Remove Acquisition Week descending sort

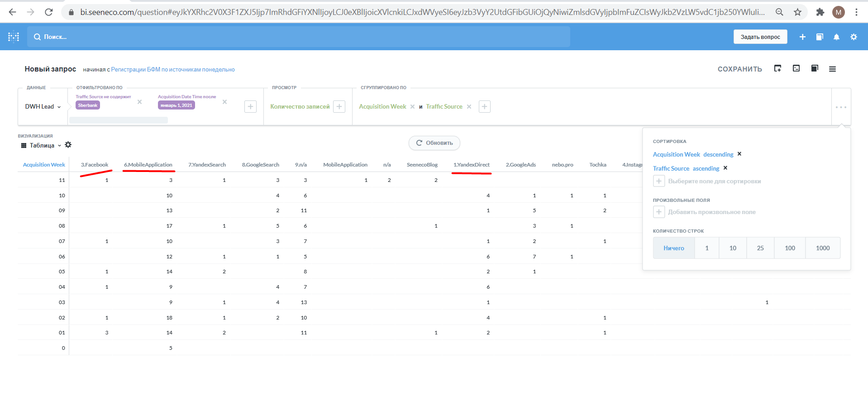pos(739,154)
